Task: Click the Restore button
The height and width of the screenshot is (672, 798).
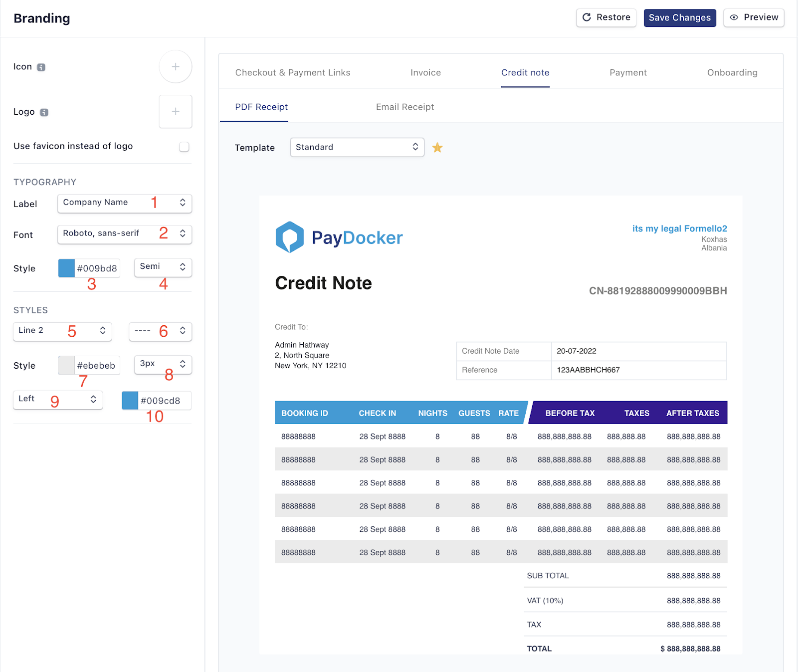Action: click(606, 17)
